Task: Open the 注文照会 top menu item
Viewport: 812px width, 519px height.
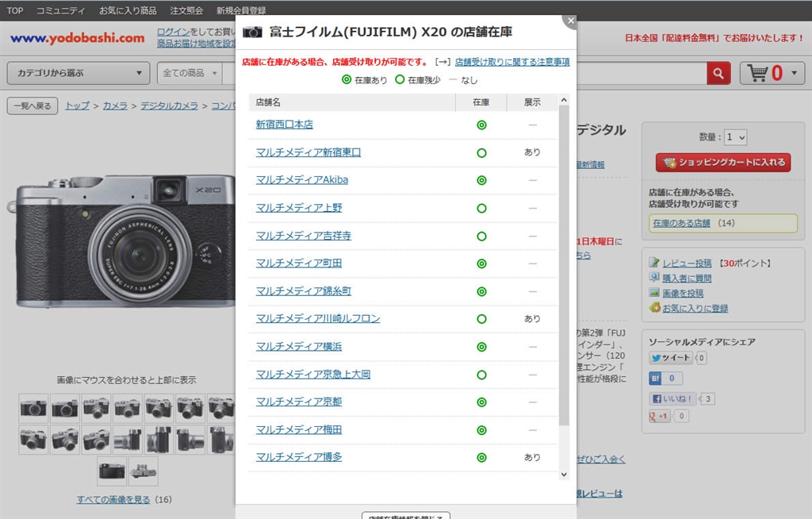Action: [186, 10]
